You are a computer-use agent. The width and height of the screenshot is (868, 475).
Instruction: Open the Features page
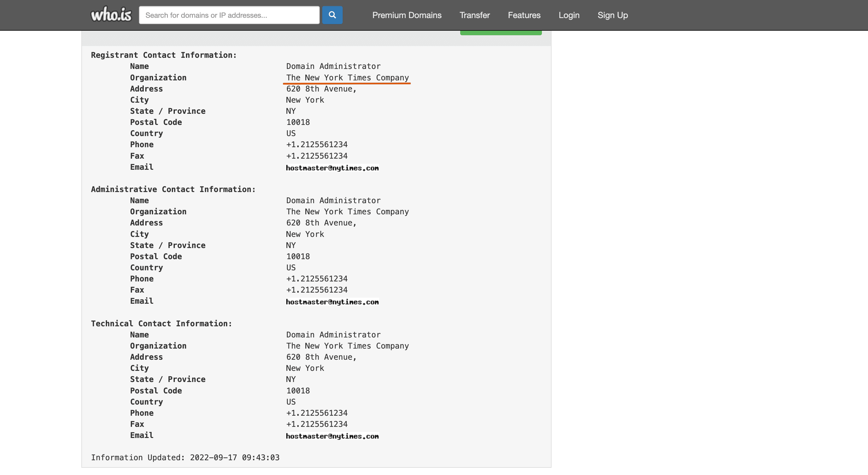coord(524,15)
